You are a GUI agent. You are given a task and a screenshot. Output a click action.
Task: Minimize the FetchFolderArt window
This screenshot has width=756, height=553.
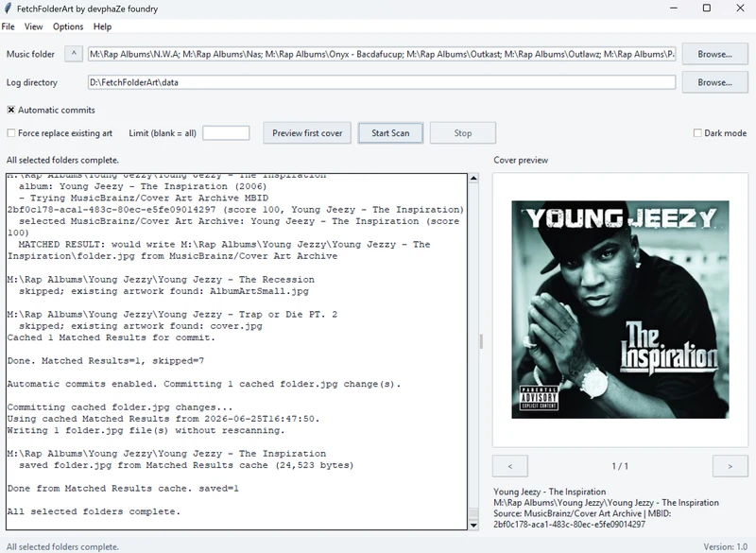tap(674, 9)
